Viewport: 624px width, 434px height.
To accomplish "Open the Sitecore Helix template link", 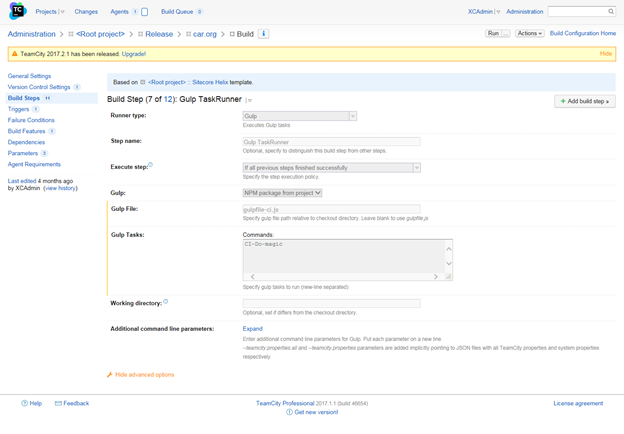I will pos(210,82).
